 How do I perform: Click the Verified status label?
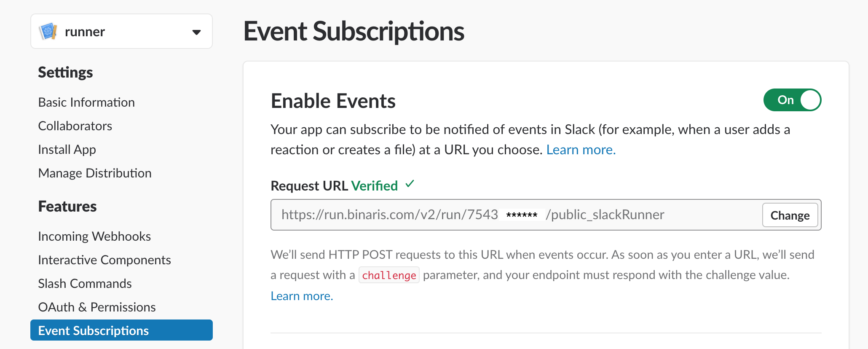pos(375,186)
